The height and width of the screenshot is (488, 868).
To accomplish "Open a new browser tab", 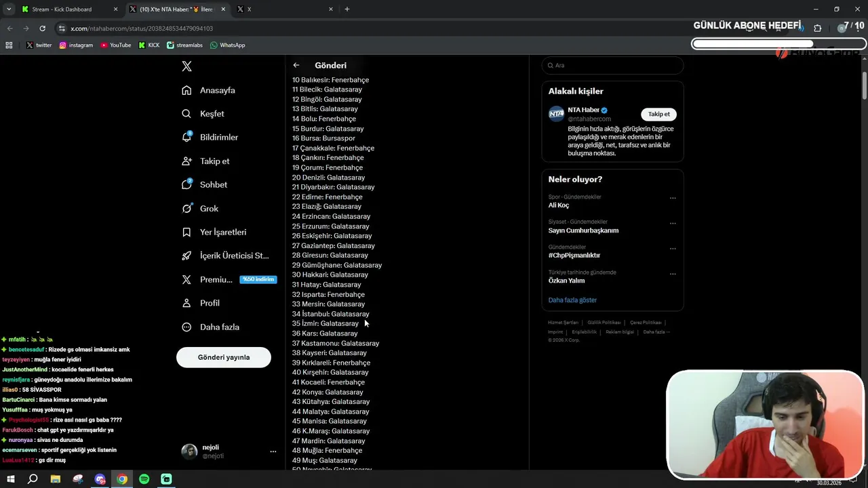I will pos(347,9).
